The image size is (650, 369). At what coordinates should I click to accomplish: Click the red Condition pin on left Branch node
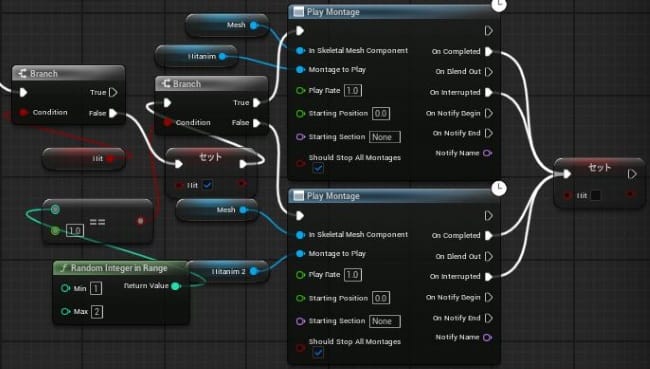(24, 112)
